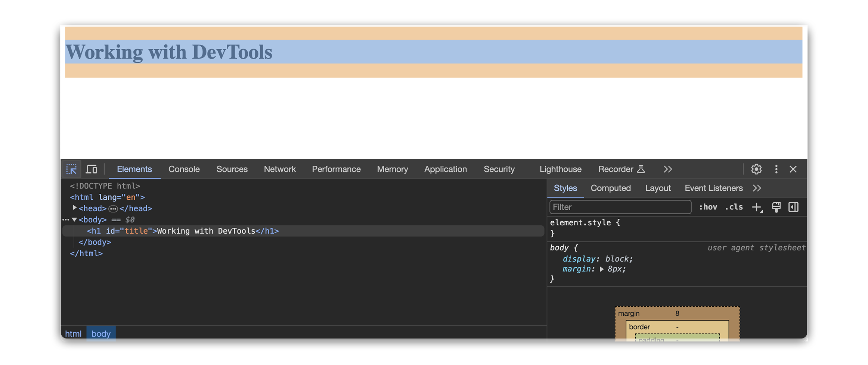Open the DevTools three-dot customize menu
Image resolution: width=868 pixels, height=365 pixels.
point(776,169)
